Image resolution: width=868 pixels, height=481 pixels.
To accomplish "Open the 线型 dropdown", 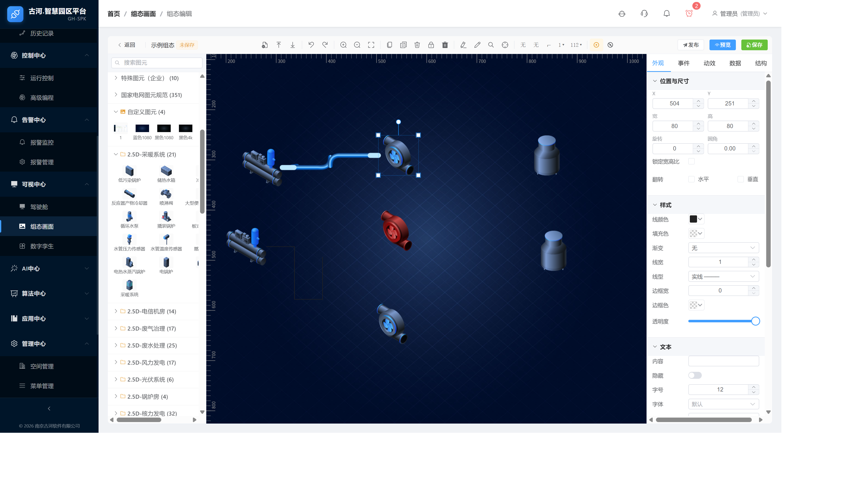I will coord(723,277).
